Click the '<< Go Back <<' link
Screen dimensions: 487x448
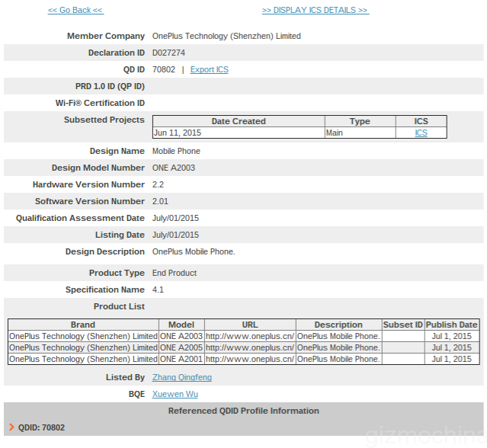click(75, 10)
